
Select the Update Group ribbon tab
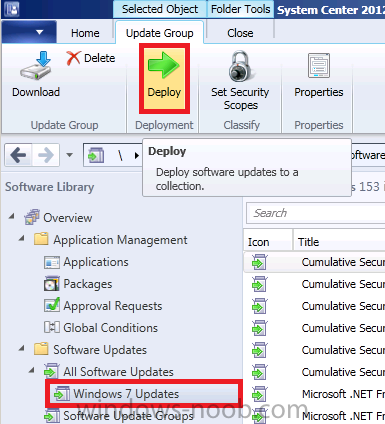tap(160, 33)
